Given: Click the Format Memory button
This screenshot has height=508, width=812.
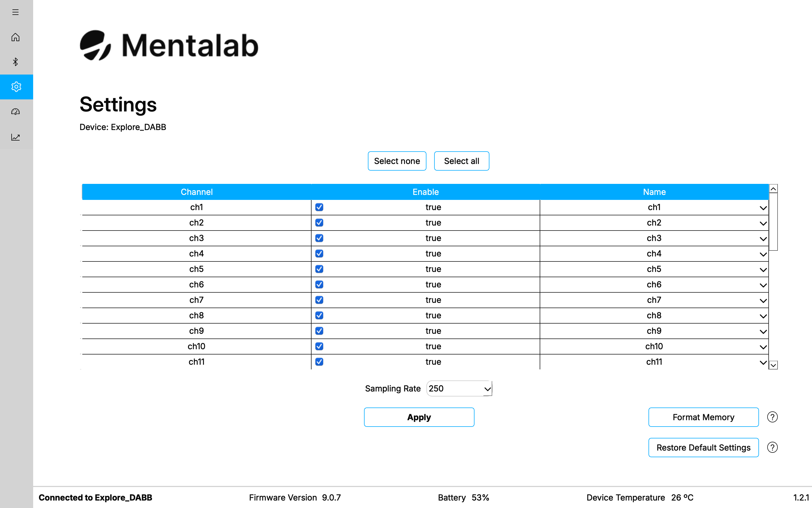Looking at the screenshot, I should point(703,417).
